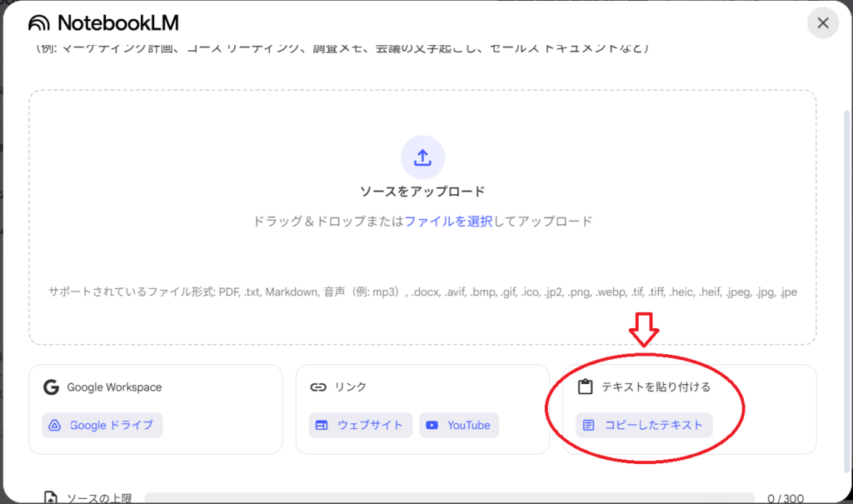
Task: Click the upload arrow icon
Action: pyautogui.click(x=422, y=157)
